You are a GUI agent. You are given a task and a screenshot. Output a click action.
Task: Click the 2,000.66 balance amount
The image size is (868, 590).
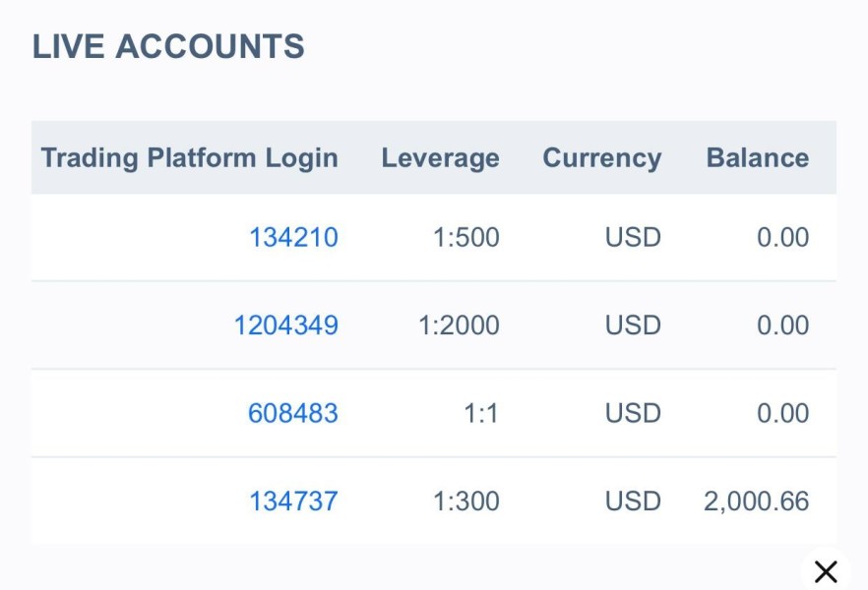756,501
